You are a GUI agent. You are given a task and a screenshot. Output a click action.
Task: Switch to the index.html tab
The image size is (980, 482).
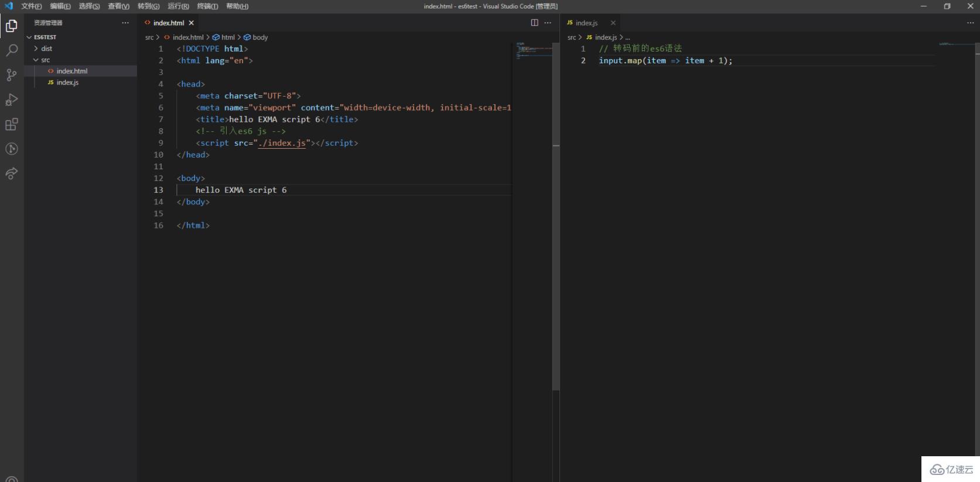pos(168,23)
